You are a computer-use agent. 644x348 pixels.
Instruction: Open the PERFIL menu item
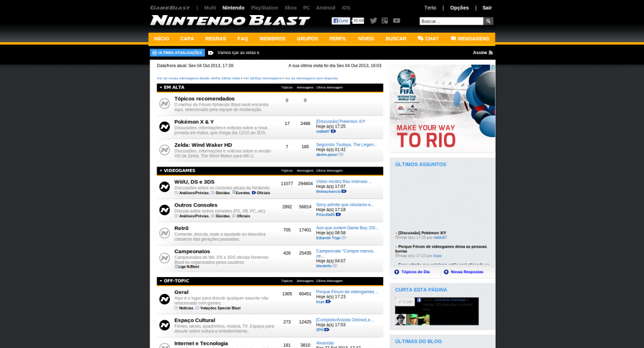(x=338, y=38)
